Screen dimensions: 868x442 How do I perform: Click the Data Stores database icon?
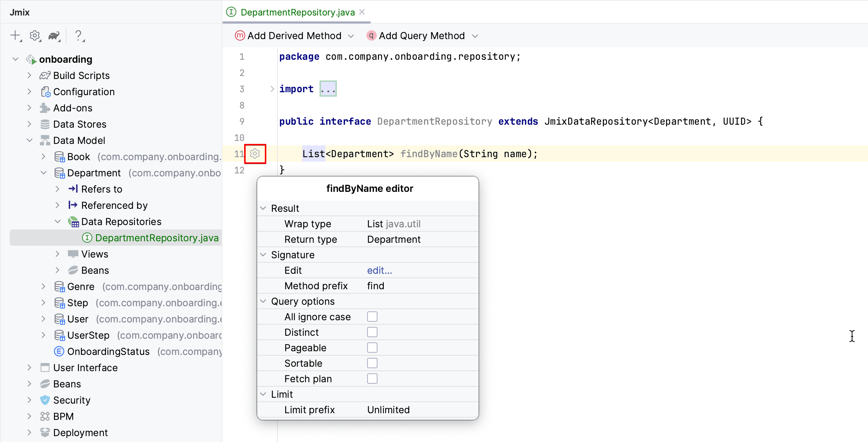[x=45, y=124]
